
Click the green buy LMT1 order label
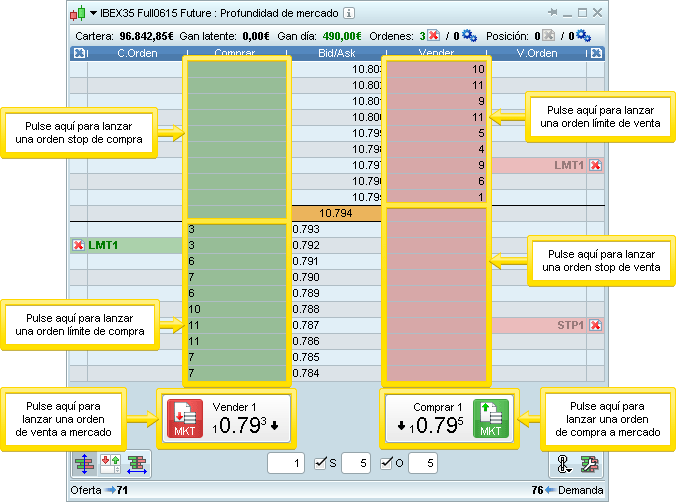[103, 245]
